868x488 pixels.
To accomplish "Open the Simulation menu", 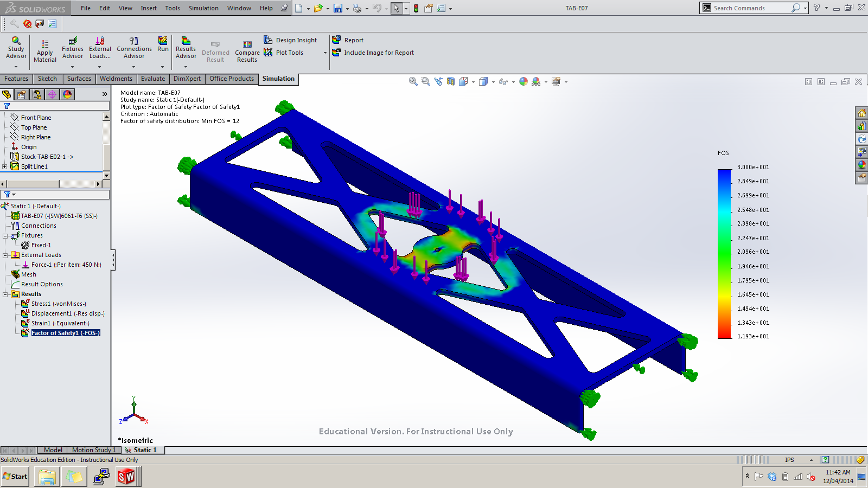I will pos(203,8).
